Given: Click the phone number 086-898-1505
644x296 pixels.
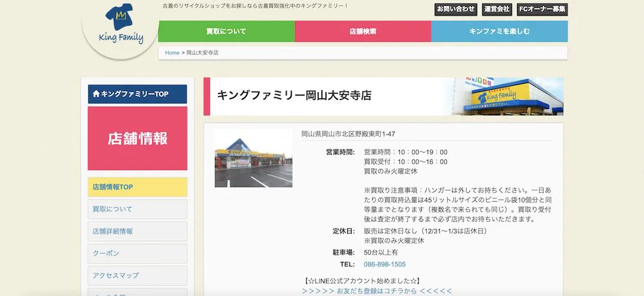Looking at the screenshot, I should tap(384, 264).
